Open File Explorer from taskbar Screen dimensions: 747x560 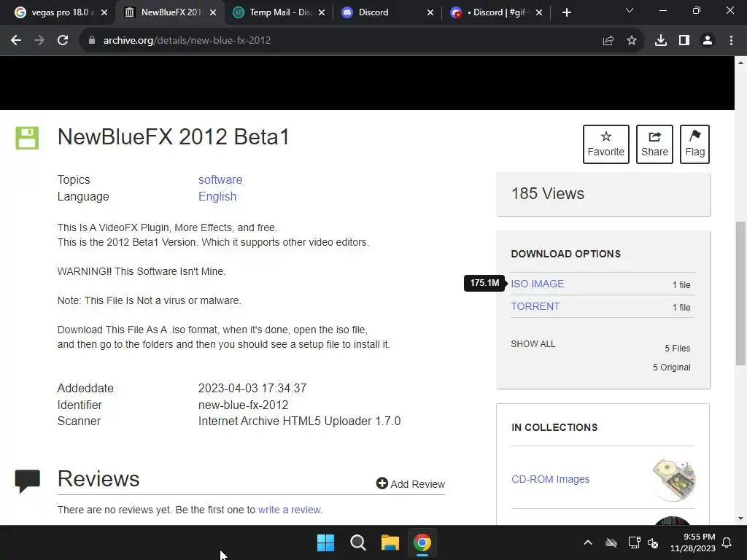pyautogui.click(x=390, y=542)
